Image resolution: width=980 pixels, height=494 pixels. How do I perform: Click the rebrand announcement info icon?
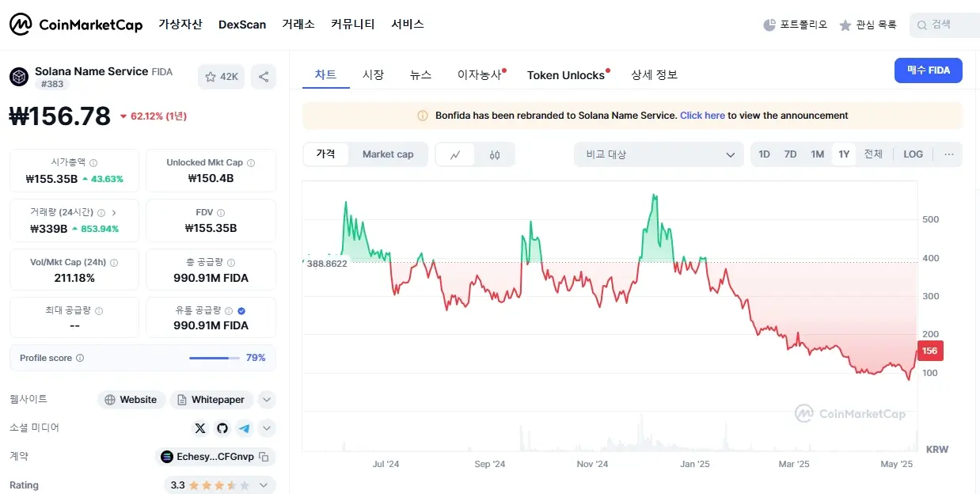coord(423,116)
